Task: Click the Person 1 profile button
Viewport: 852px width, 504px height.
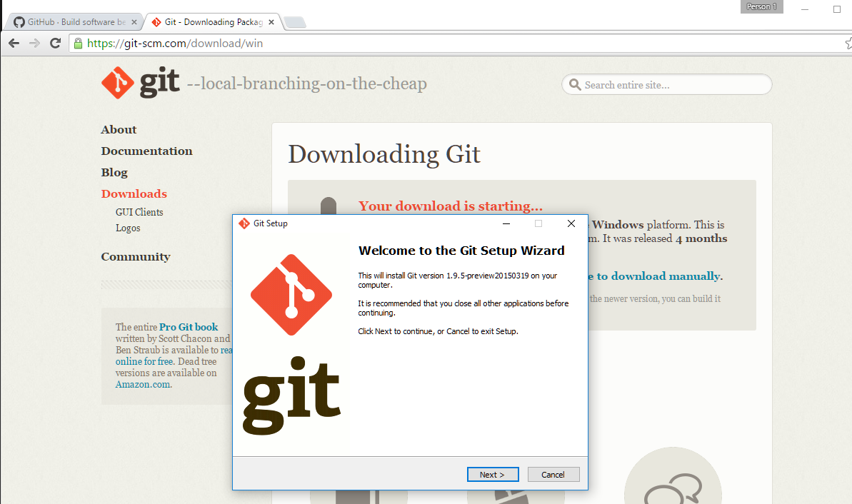Action: (761, 6)
